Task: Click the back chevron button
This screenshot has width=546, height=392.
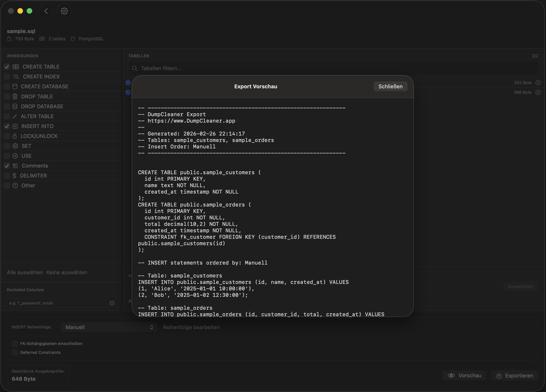Action: [46, 11]
